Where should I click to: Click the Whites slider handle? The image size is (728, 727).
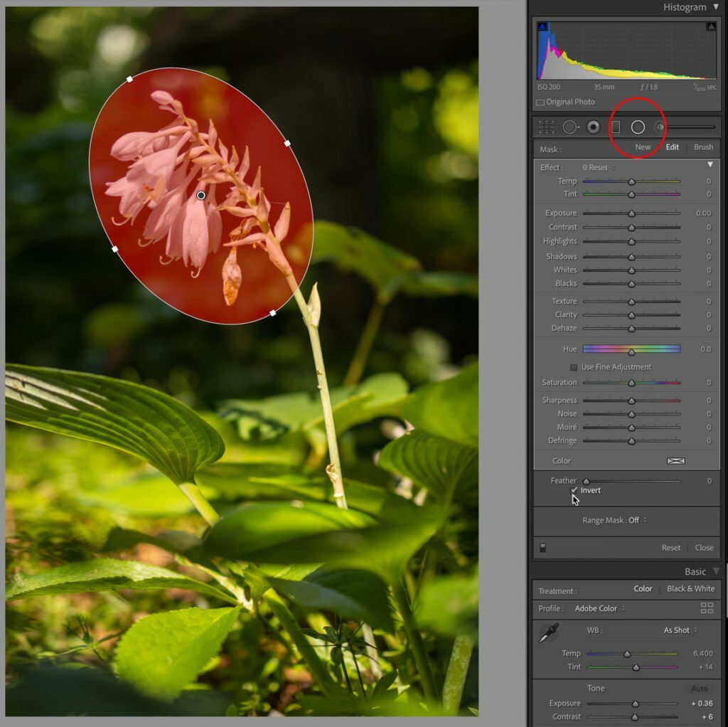631,270
